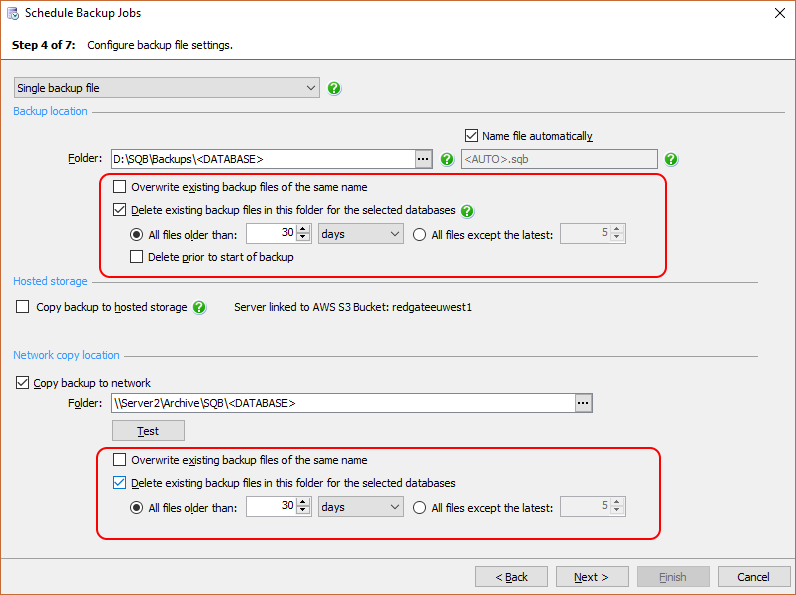796x595 pixels.
Task: Click help icon beside Single backup file dropdown
Action: [334, 88]
